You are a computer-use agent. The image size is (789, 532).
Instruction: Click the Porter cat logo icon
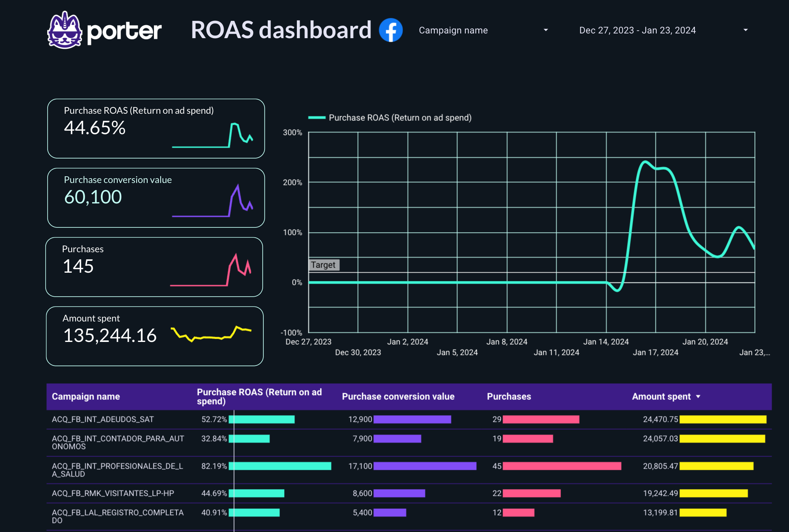click(x=65, y=30)
